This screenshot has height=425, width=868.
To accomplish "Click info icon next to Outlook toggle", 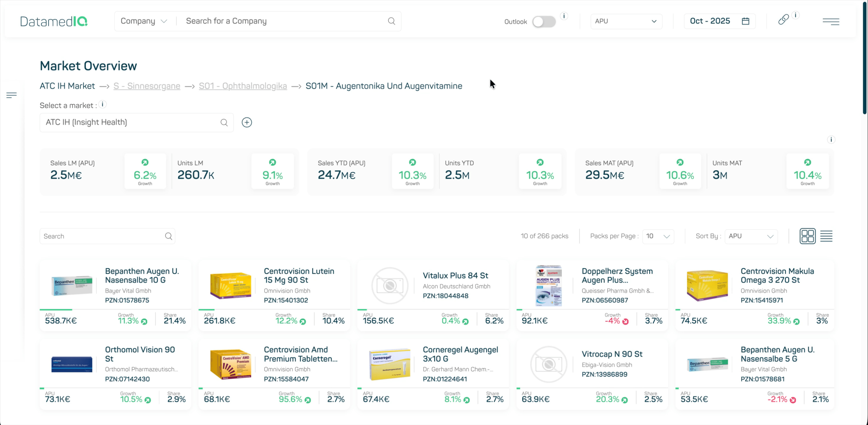I will (x=564, y=16).
